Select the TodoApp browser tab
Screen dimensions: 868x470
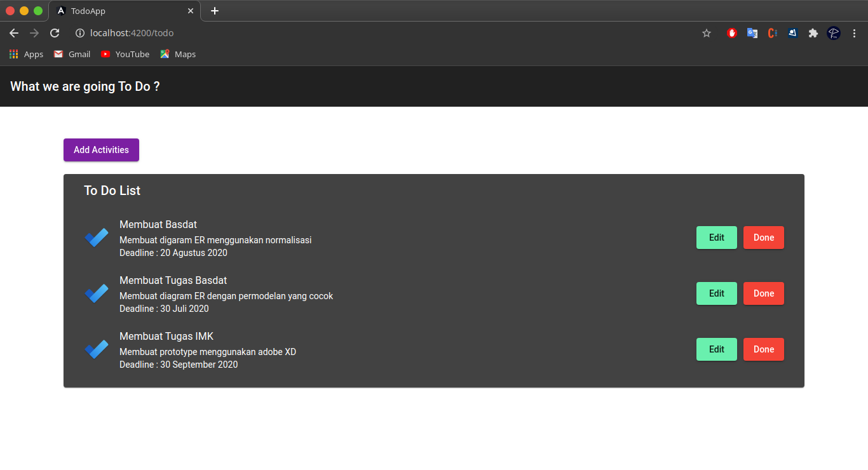(x=125, y=11)
